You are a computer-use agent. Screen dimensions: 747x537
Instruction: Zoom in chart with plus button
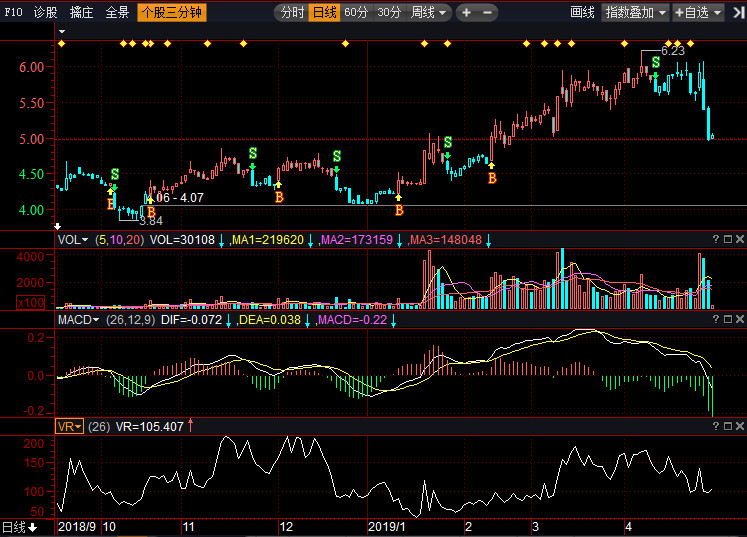pos(466,12)
